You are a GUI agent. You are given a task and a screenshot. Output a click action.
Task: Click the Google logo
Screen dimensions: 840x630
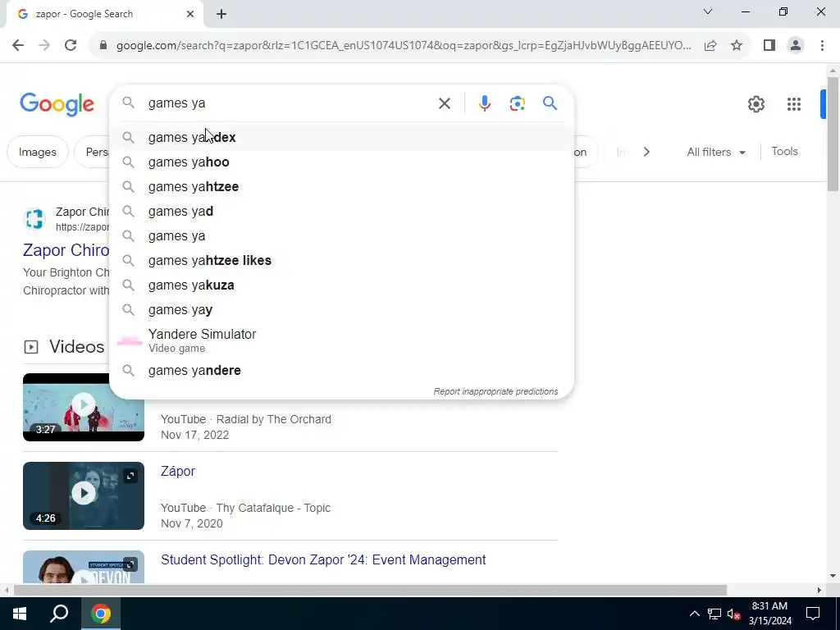tap(57, 104)
